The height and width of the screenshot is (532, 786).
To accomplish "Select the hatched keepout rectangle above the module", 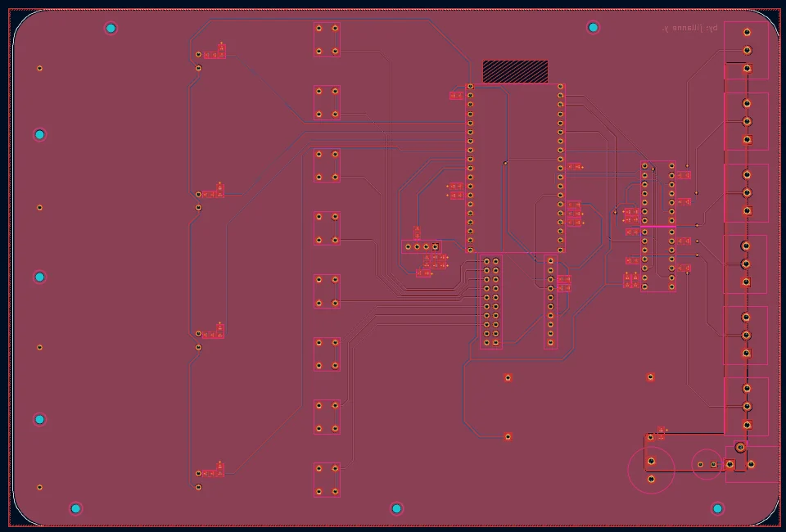I will 515,71.
